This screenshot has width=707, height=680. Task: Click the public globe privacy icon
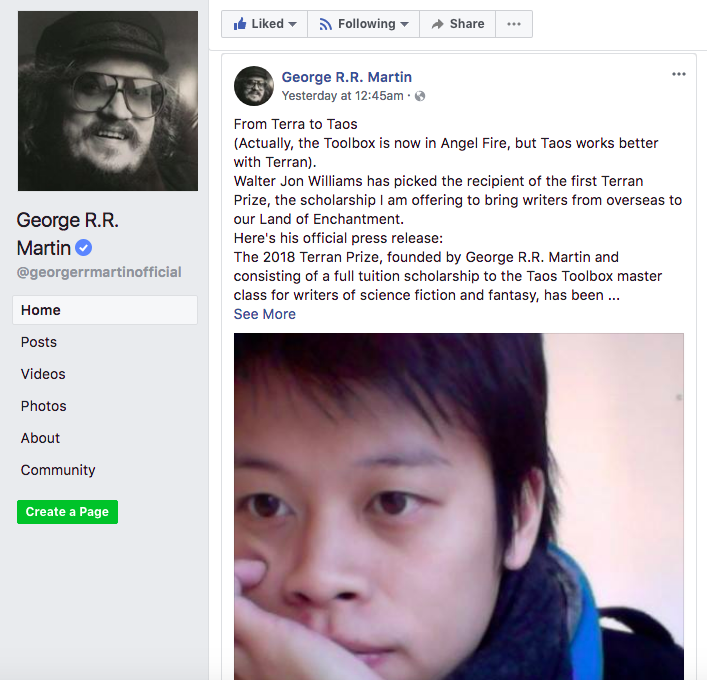pyautogui.click(x=420, y=96)
